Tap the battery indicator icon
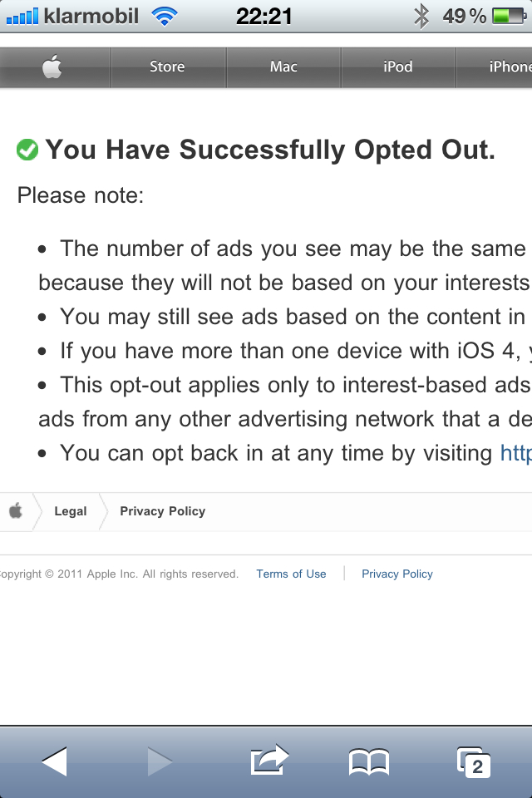Viewport: 532px width, 798px height. tap(509, 17)
